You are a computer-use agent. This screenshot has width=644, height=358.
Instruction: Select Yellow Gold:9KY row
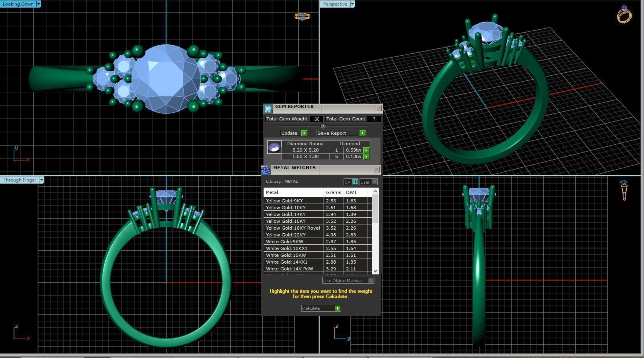[318, 201]
